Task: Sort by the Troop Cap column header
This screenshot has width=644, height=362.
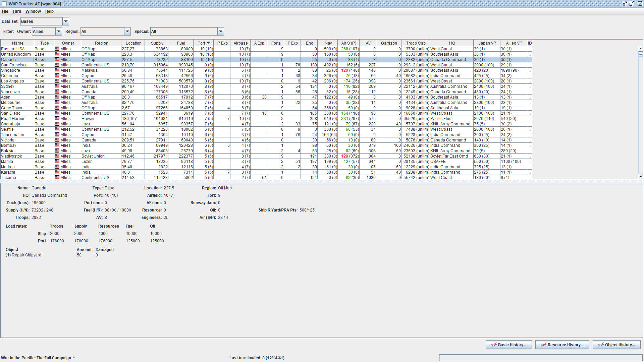Action: [416, 43]
